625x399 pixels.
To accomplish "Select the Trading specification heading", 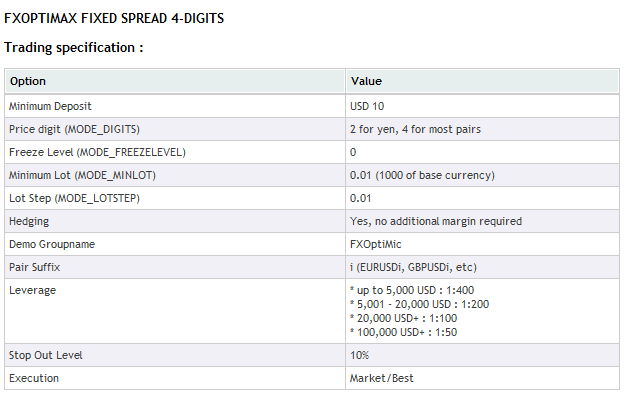I will pos(74,47).
